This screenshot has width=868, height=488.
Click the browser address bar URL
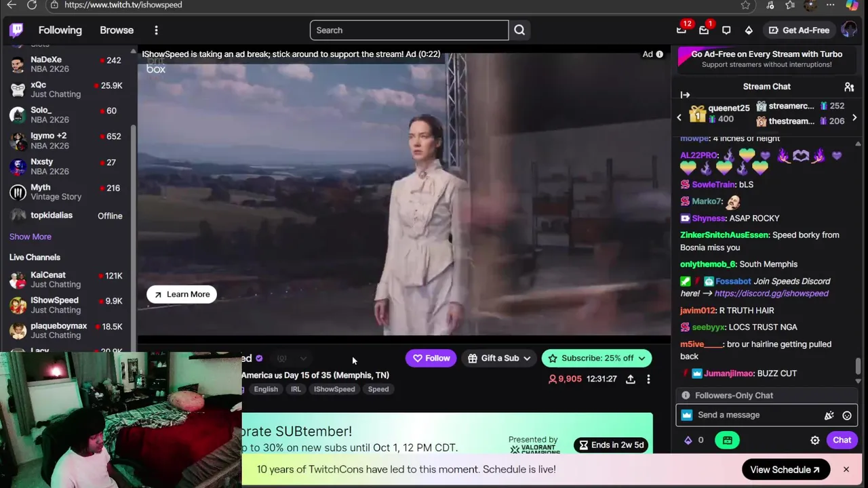[123, 5]
